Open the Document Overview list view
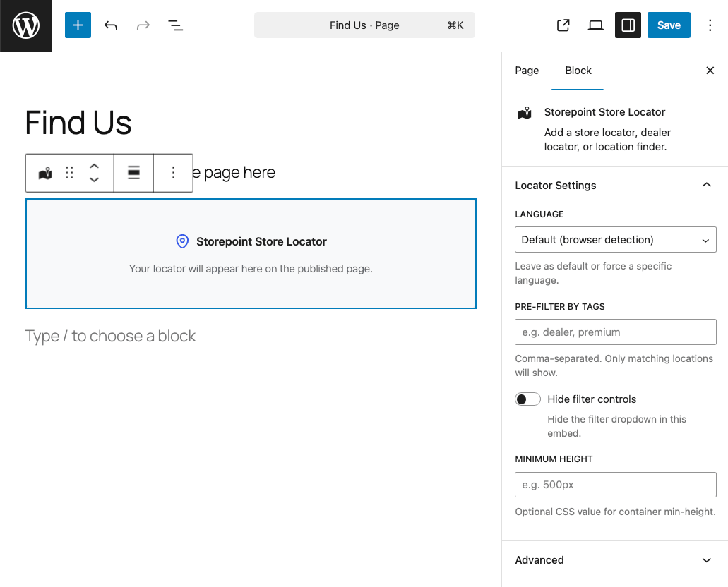 [175, 25]
